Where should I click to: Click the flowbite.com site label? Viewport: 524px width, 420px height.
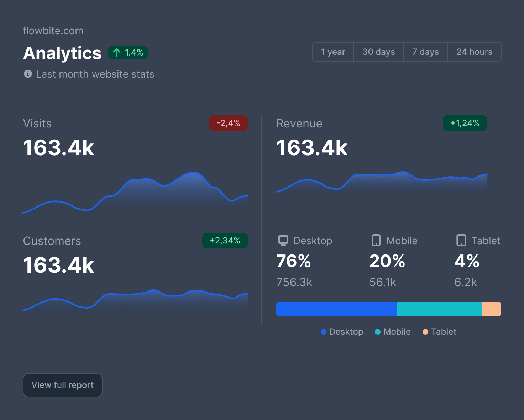pyautogui.click(x=53, y=31)
